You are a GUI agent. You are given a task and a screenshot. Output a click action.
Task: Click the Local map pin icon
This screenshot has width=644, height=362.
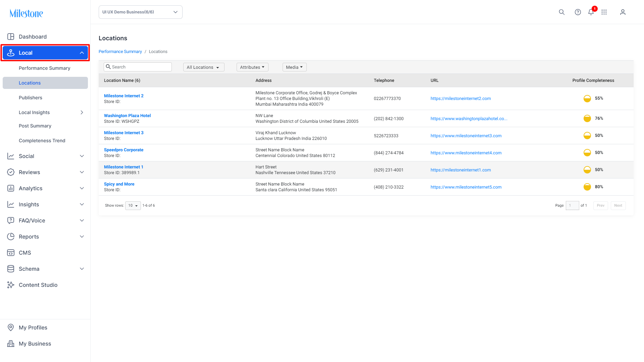[x=11, y=53]
